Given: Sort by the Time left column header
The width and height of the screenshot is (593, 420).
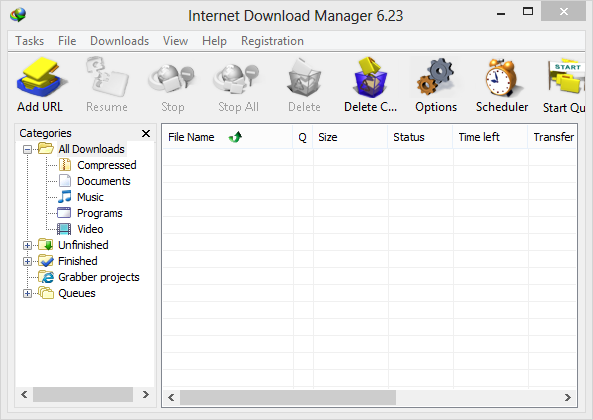Looking at the screenshot, I should pyautogui.click(x=490, y=137).
